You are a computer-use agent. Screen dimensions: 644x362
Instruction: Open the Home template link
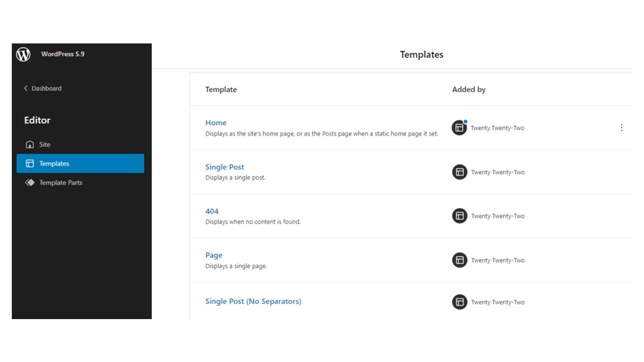click(216, 123)
